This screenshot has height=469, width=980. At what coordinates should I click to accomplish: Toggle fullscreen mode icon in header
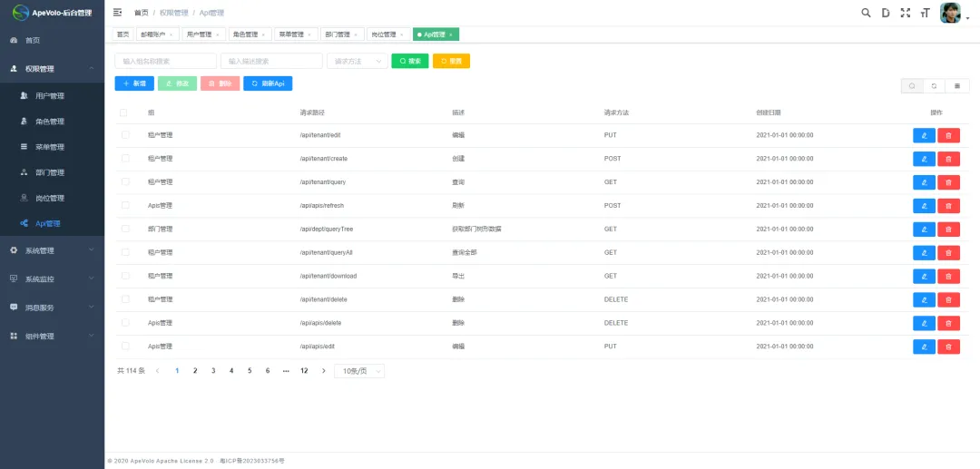pyautogui.click(x=905, y=13)
